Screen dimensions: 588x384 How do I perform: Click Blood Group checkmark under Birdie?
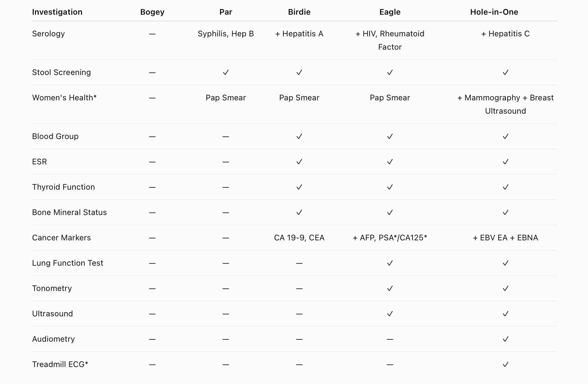pos(299,136)
